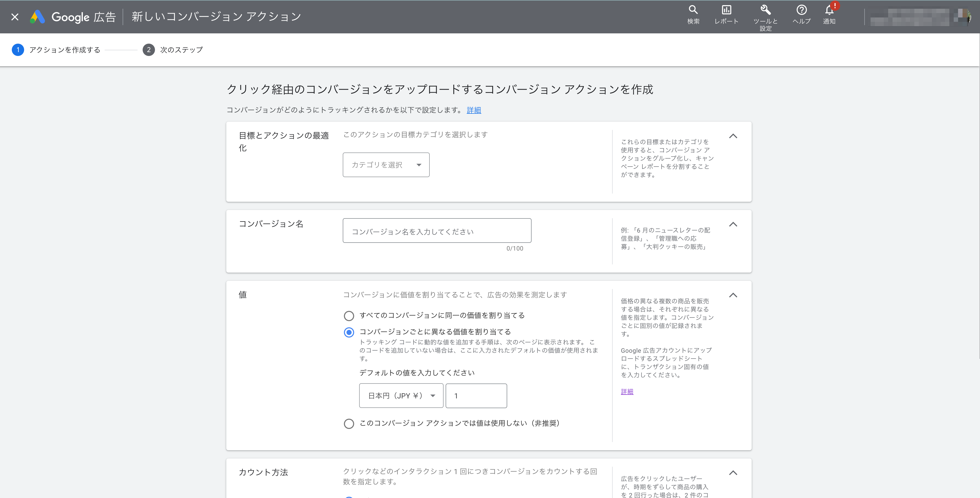Viewport: 980px width, 498px height.
Task: Select step 2 次のステップ
Action: click(x=173, y=50)
